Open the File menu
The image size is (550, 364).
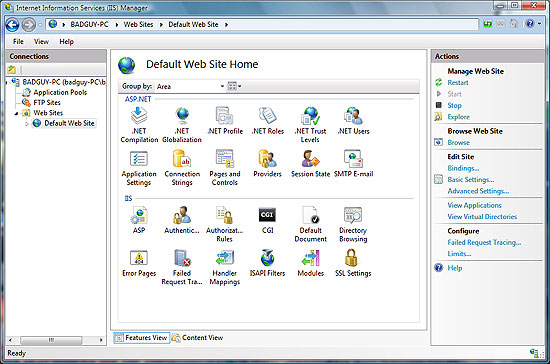18,42
